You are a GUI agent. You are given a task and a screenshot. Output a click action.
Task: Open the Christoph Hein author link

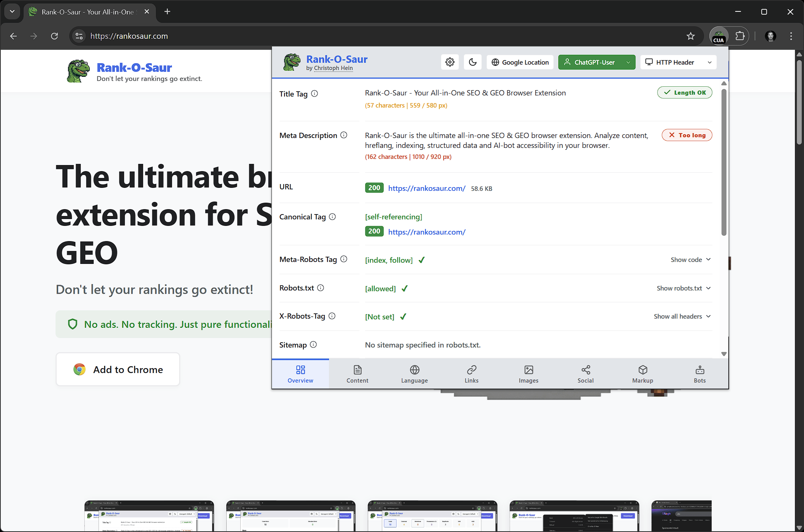coord(333,68)
